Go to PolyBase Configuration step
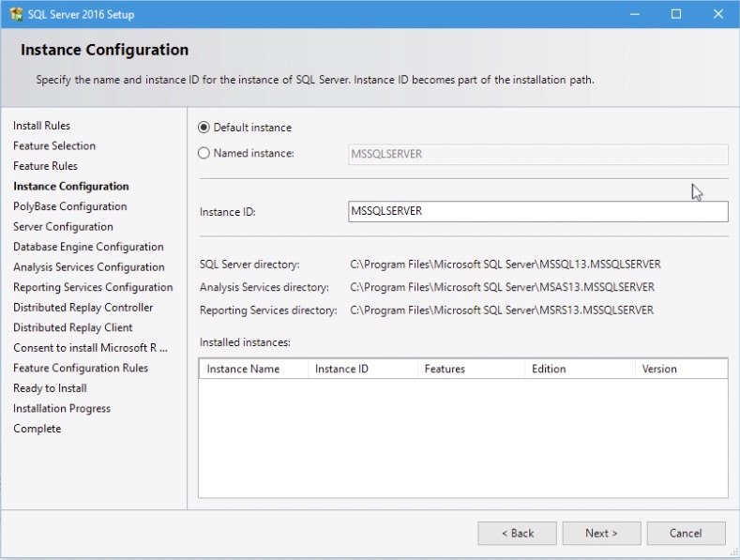Viewport: 740px width, 560px height. click(69, 206)
